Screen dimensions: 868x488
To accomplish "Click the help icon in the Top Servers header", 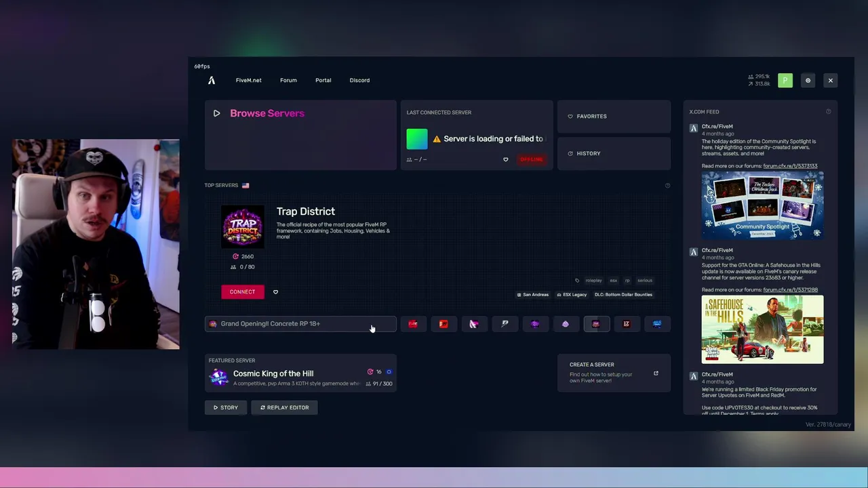I will pos(667,186).
